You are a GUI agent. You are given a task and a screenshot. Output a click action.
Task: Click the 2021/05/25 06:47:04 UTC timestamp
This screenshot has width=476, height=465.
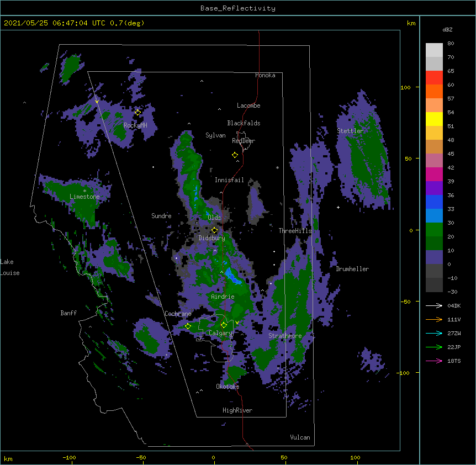(x=55, y=23)
